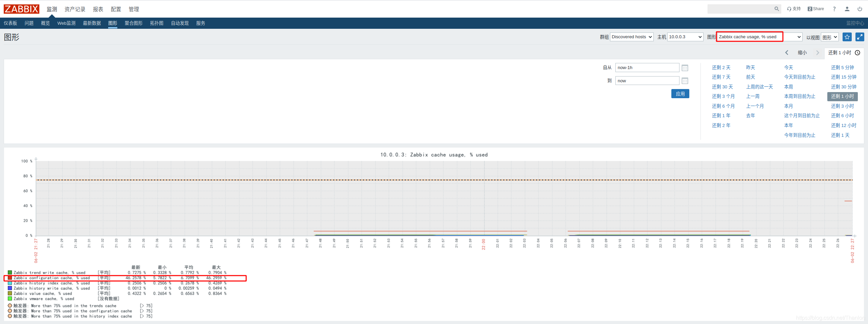Go to next time period arrow

pyautogui.click(x=817, y=52)
